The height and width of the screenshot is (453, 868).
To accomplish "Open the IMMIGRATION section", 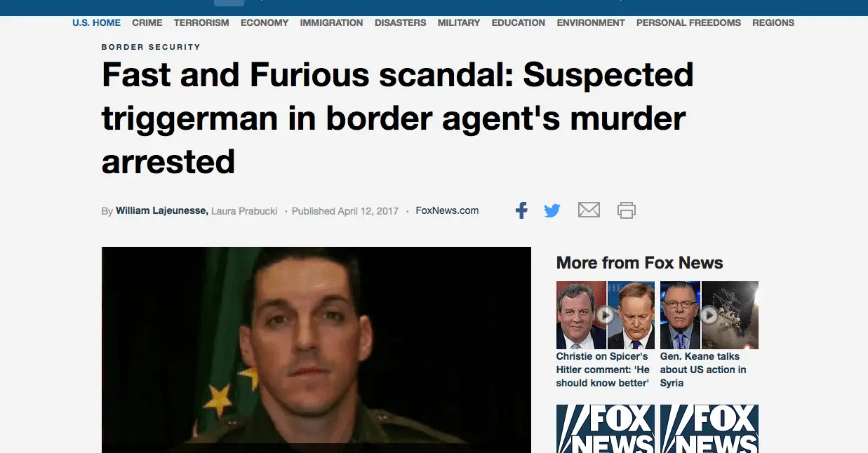I will coord(331,22).
